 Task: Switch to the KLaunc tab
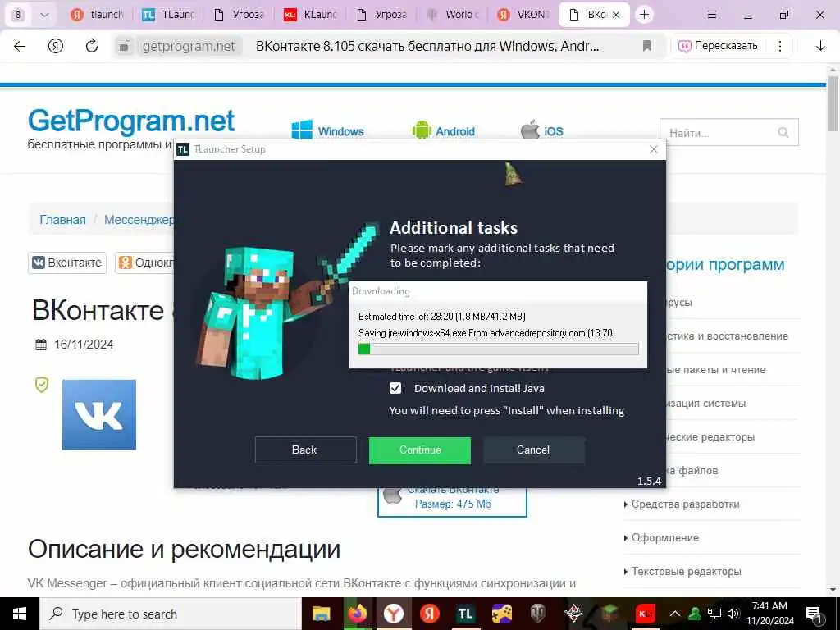pyautogui.click(x=311, y=15)
